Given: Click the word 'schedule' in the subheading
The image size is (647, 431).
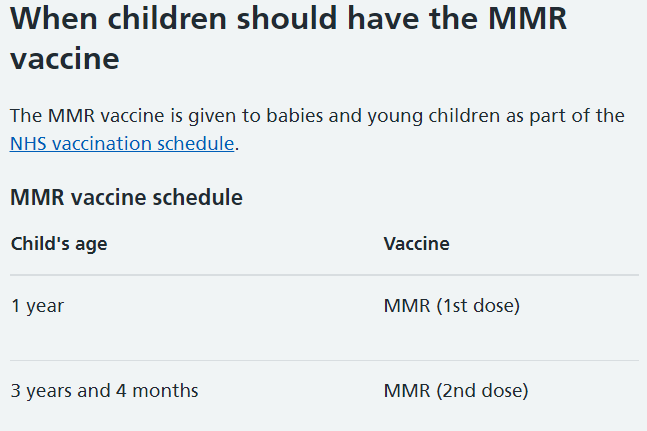Looking at the screenshot, I should [198, 197].
